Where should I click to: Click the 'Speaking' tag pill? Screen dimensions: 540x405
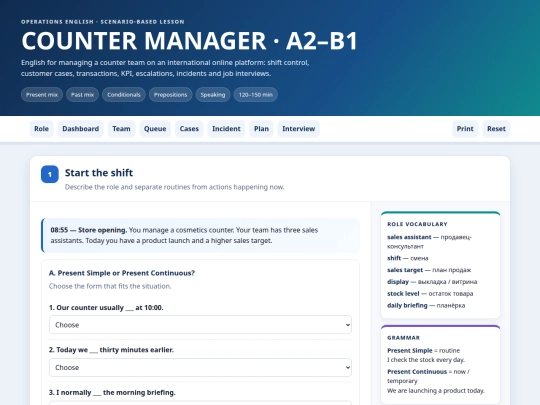(213, 95)
